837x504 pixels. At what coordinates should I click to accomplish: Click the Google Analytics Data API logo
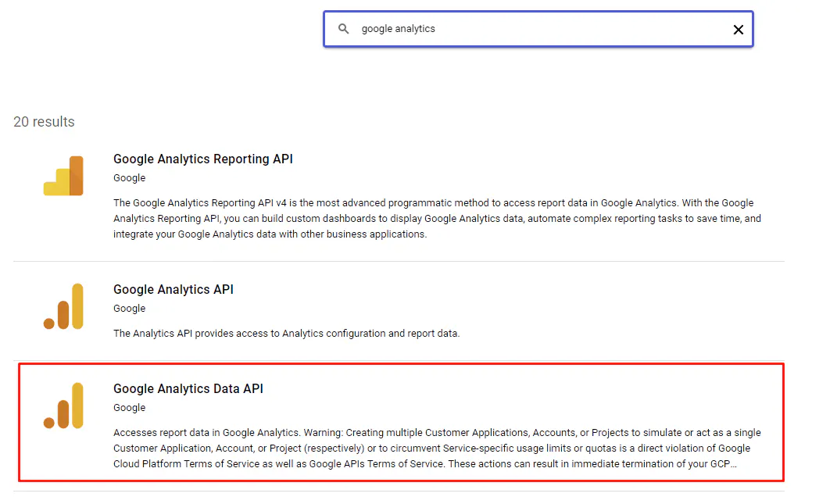[63, 406]
